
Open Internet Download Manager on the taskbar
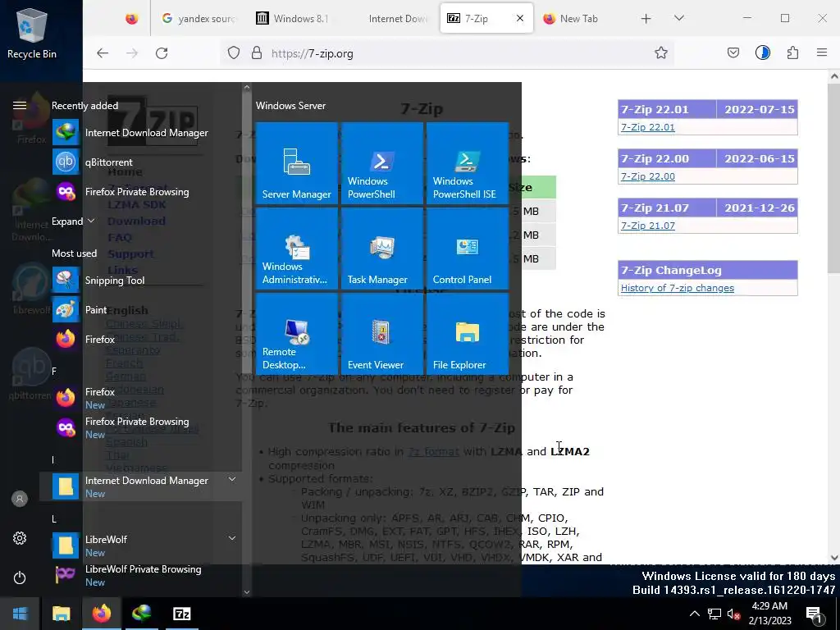[x=141, y=614]
